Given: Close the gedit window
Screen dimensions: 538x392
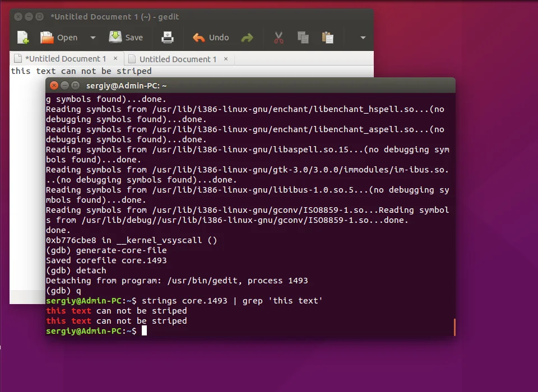Looking at the screenshot, I should (18, 16).
